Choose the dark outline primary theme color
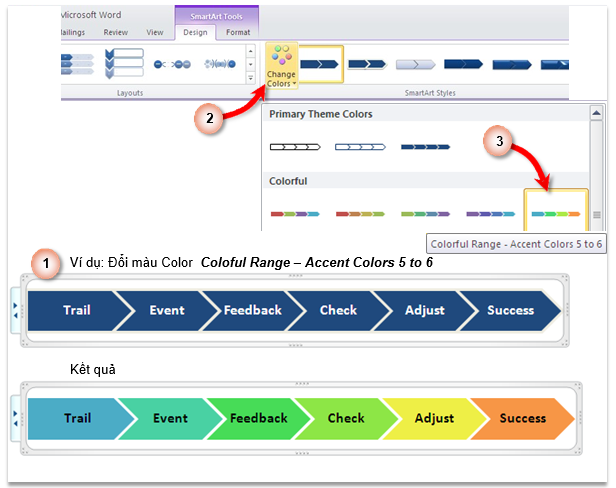 pyautogui.click(x=295, y=147)
